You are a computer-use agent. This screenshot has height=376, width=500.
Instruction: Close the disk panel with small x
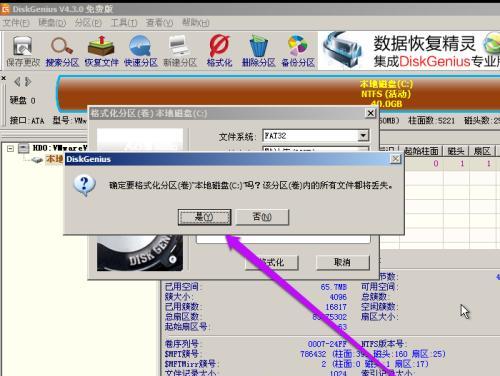(4, 78)
